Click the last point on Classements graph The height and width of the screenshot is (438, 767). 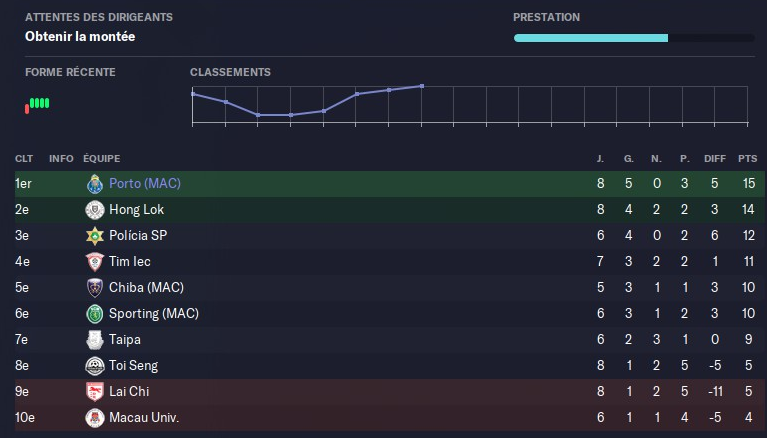pos(422,86)
